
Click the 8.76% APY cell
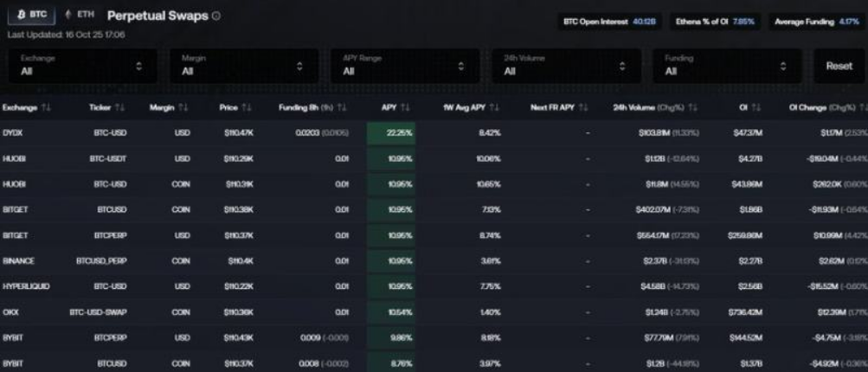click(x=391, y=363)
